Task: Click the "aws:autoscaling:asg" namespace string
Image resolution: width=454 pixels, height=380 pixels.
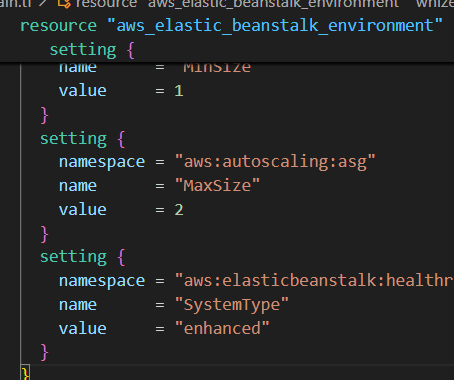Action: click(x=275, y=162)
